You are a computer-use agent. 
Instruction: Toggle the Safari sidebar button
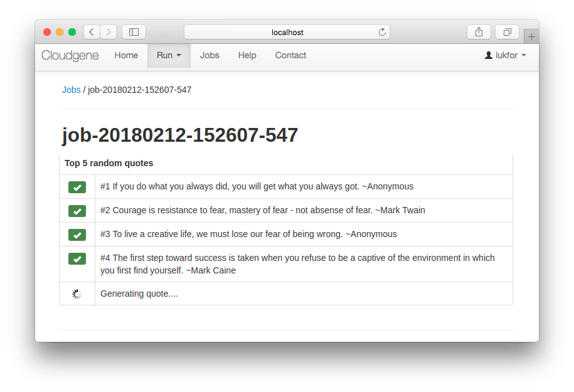click(134, 32)
